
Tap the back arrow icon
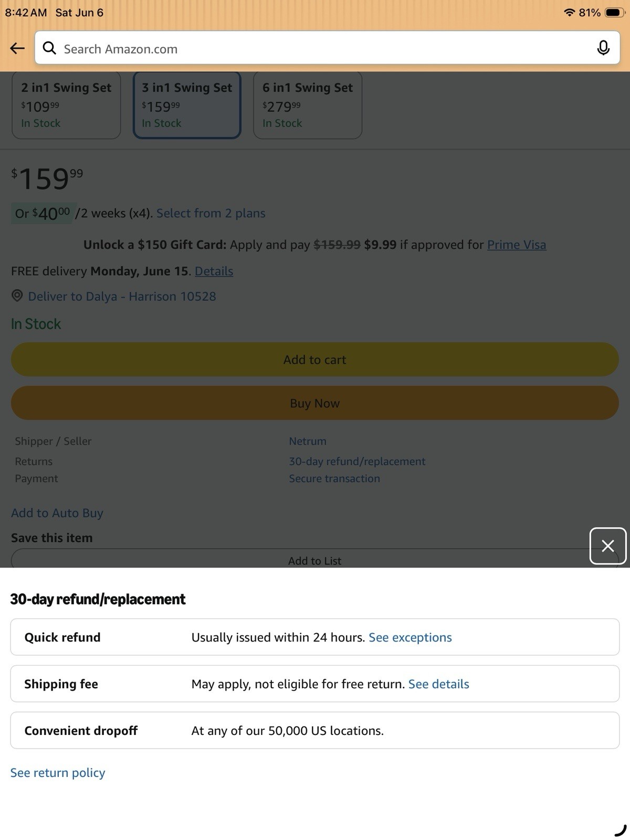(x=17, y=48)
